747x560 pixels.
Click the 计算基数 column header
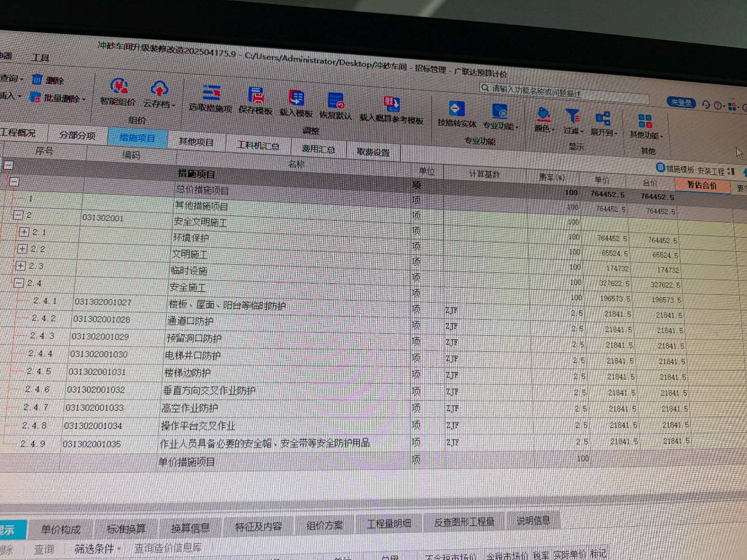click(x=485, y=174)
